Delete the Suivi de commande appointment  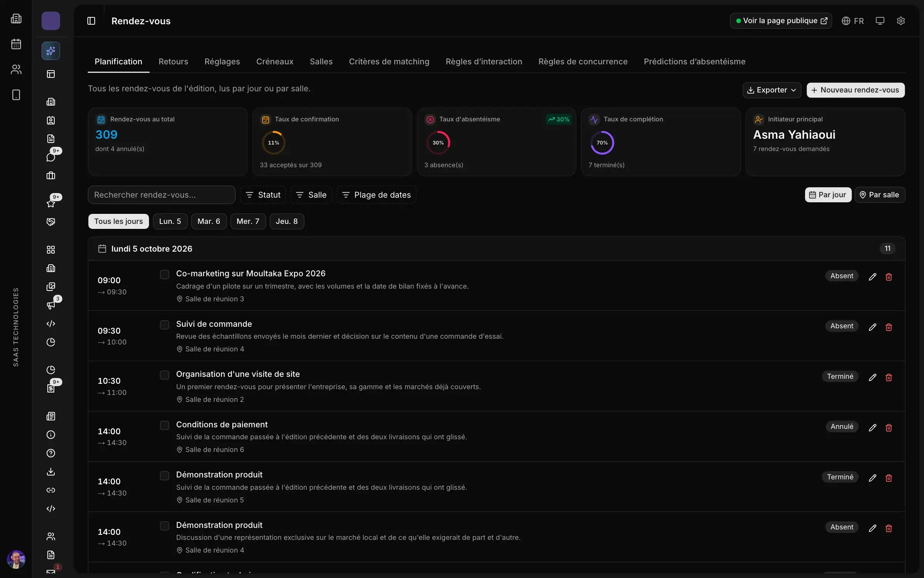(889, 327)
